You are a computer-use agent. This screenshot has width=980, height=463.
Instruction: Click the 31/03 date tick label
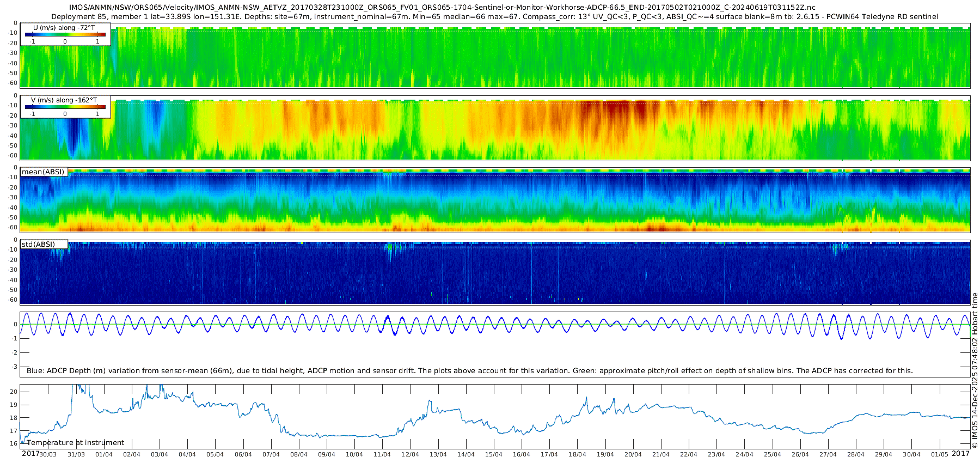(x=76, y=455)
